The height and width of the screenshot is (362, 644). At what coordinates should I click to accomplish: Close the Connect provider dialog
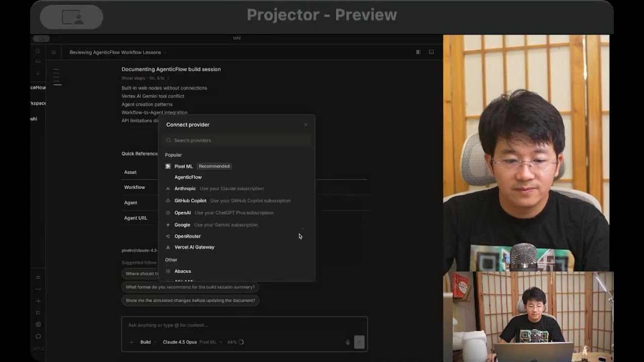click(x=305, y=125)
